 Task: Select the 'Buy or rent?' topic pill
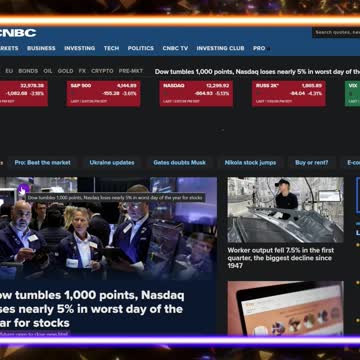312,163
